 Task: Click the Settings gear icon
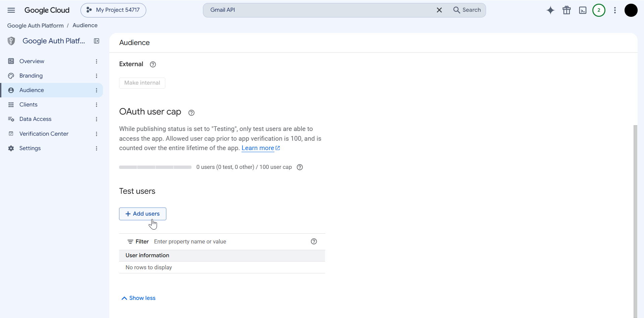click(11, 148)
